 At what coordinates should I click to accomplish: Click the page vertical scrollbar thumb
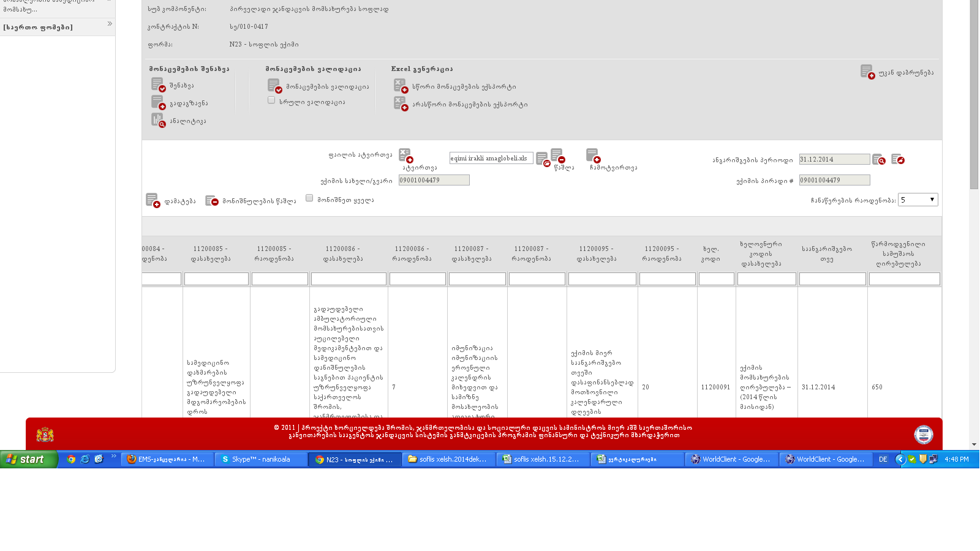(x=974, y=92)
